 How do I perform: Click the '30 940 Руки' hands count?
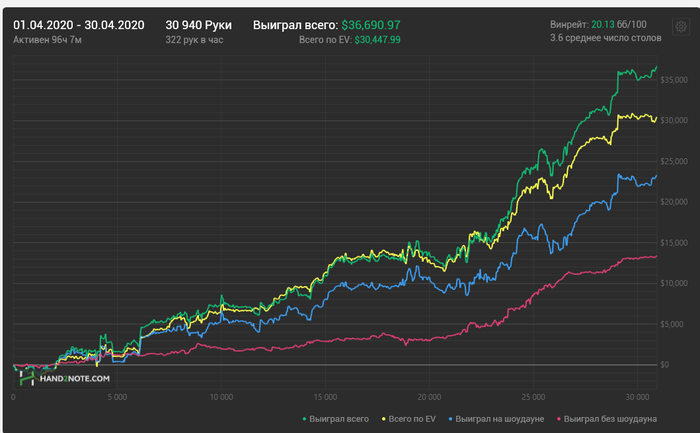point(199,25)
